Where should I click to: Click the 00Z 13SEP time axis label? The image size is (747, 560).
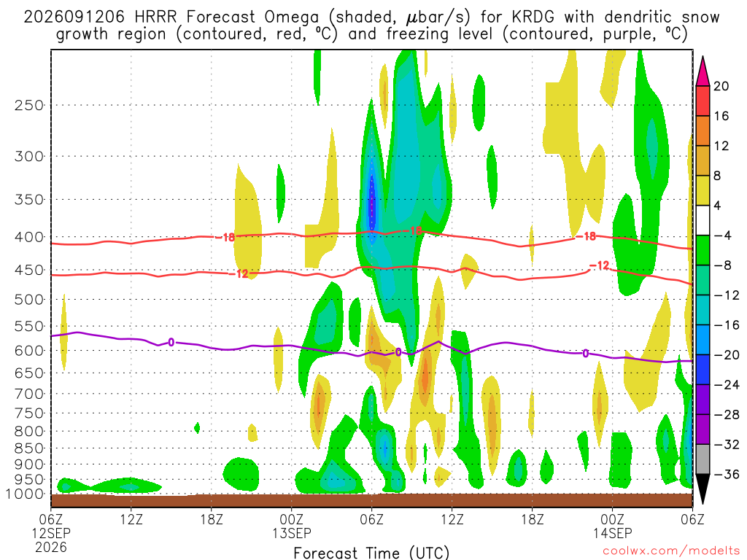(x=292, y=526)
